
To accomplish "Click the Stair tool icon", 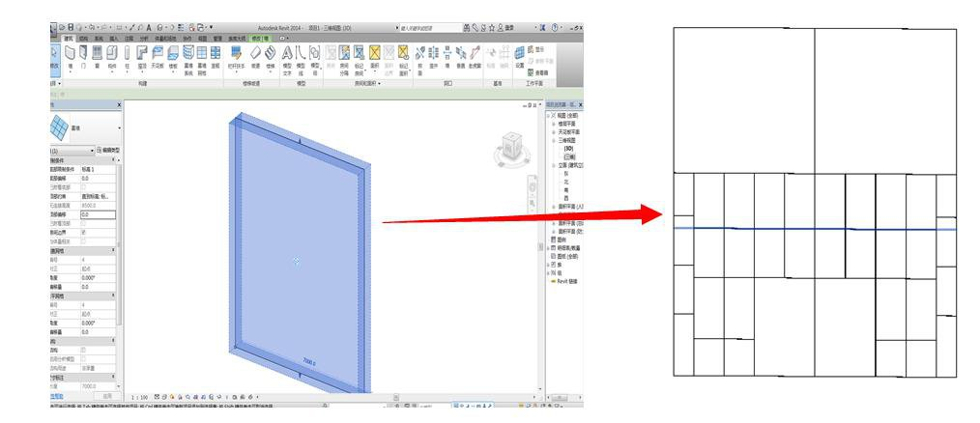I will tap(271, 50).
